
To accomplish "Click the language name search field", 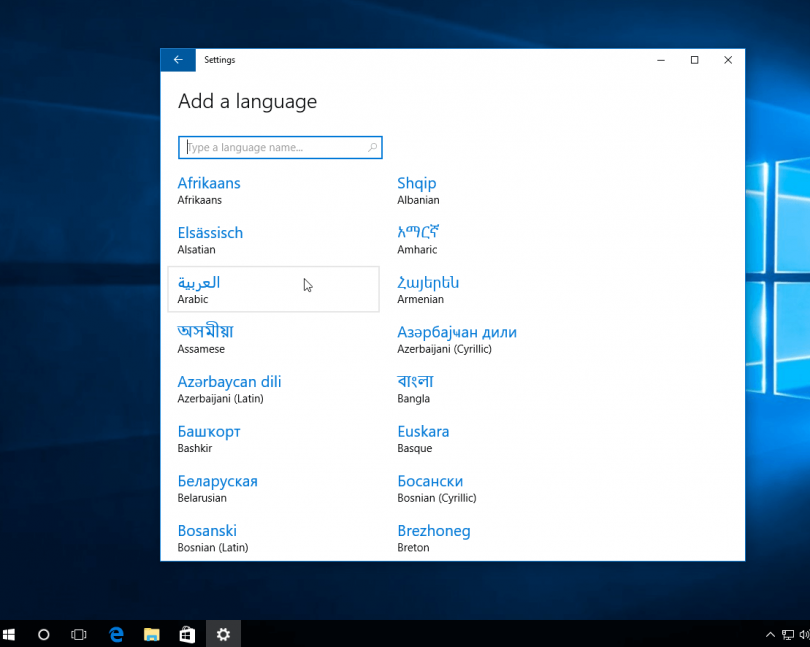I will pos(275,148).
